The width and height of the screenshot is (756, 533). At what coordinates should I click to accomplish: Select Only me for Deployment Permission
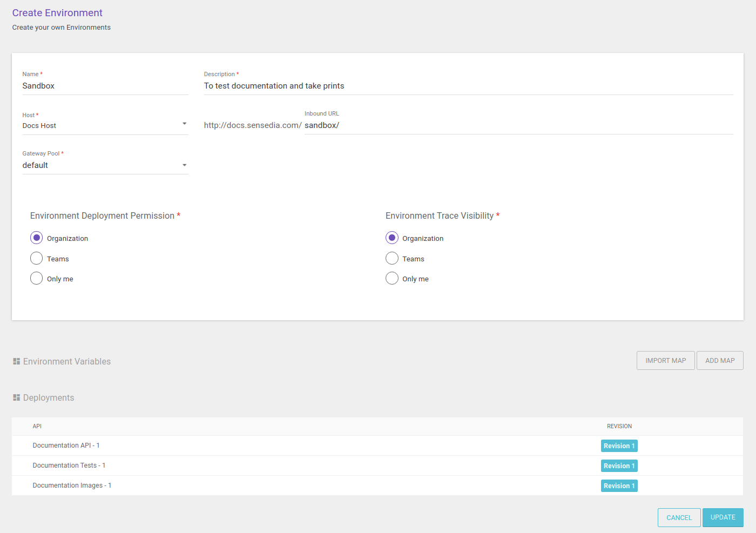pos(37,279)
